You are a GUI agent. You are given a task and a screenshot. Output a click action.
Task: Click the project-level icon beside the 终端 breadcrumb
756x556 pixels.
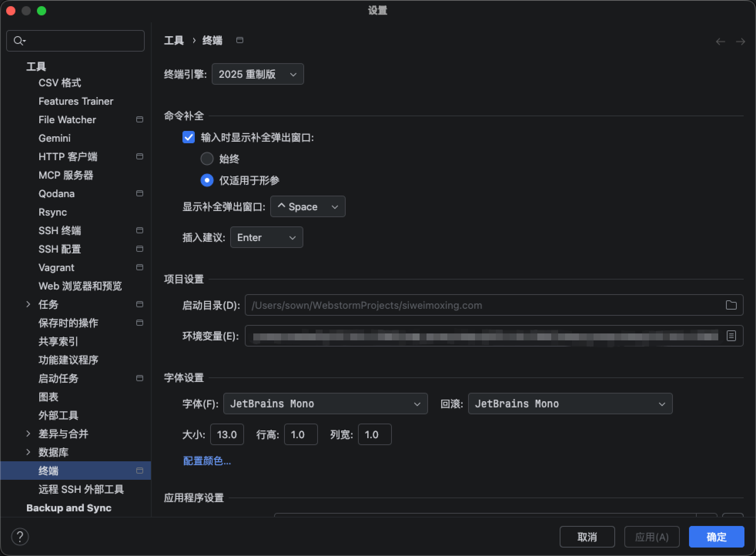coord(240,40)
